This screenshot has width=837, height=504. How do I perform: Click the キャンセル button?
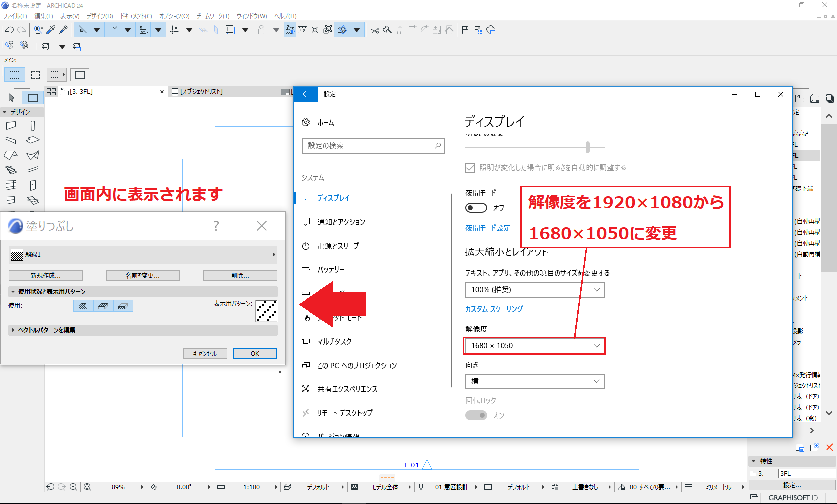205,354
